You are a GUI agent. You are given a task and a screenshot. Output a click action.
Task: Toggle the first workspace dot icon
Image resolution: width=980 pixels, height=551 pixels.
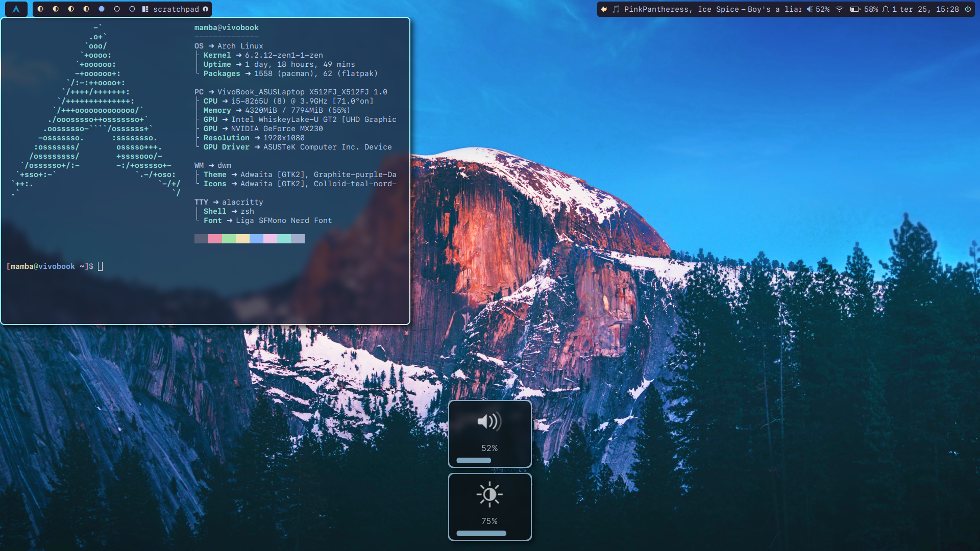40,9
